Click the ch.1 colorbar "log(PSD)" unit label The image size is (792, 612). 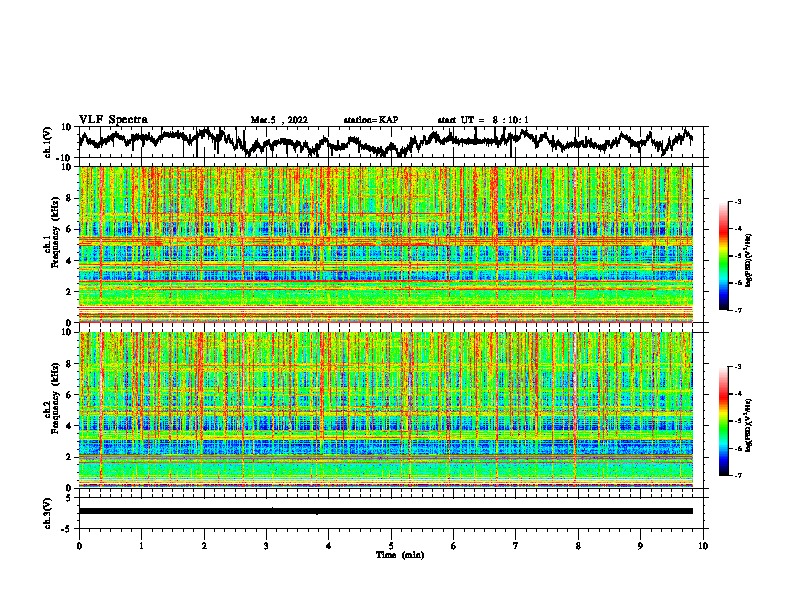point(749,260)
